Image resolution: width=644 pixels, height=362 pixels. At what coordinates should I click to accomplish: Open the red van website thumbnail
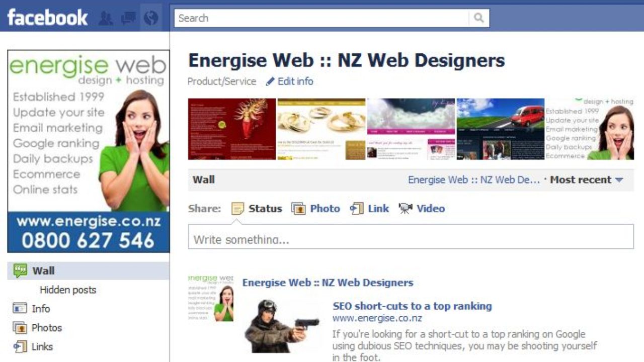pyautogui.click(x=501, y=129)
